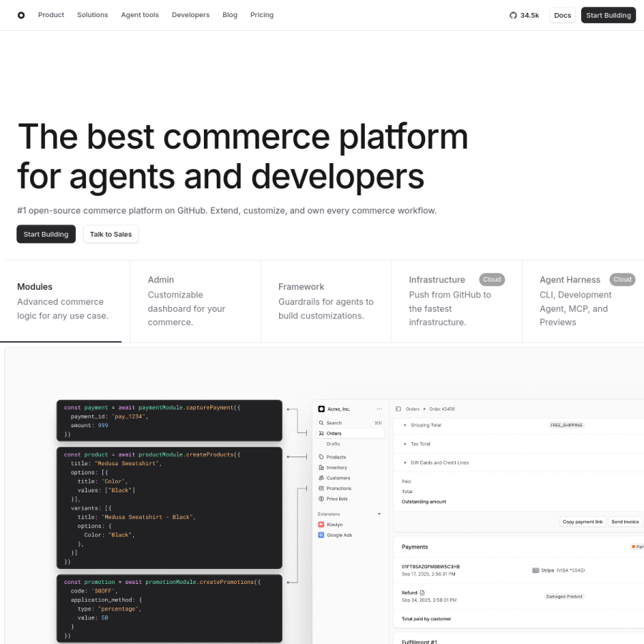This screenshot has width=644, height=644.
Task: Click the building icon beside Inventory
Action: click(321, 468)
